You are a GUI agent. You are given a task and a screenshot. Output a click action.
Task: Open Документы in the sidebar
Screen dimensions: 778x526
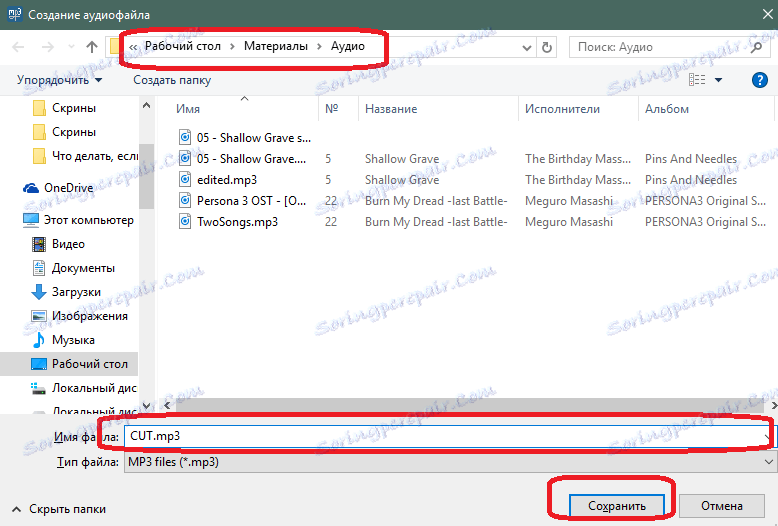73,268
